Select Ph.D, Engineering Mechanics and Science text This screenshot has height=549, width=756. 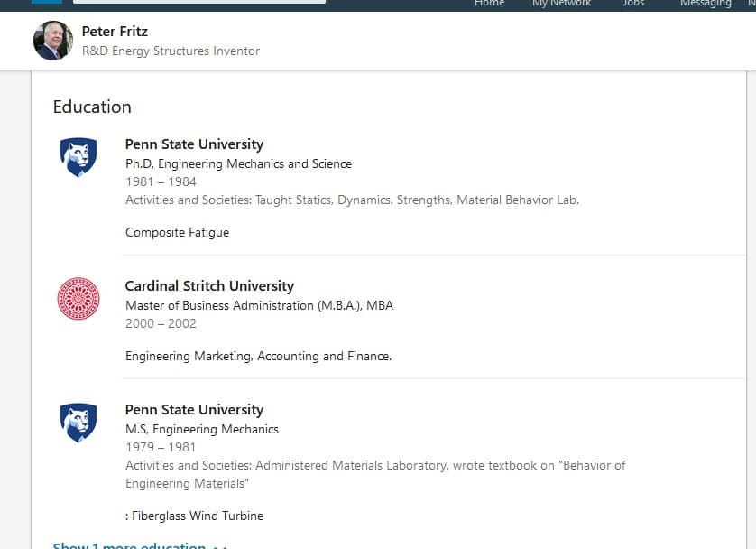(x=239, y=164)
